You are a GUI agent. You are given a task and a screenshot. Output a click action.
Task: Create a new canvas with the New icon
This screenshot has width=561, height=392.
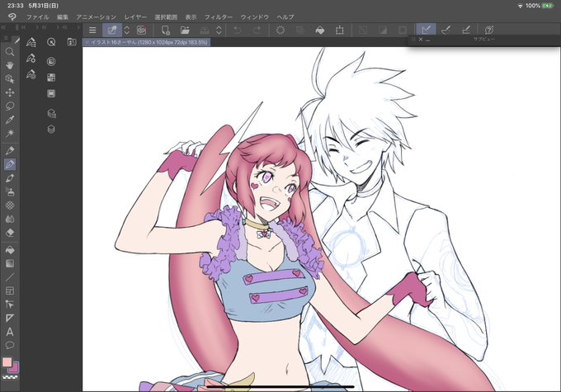(165, 30)
